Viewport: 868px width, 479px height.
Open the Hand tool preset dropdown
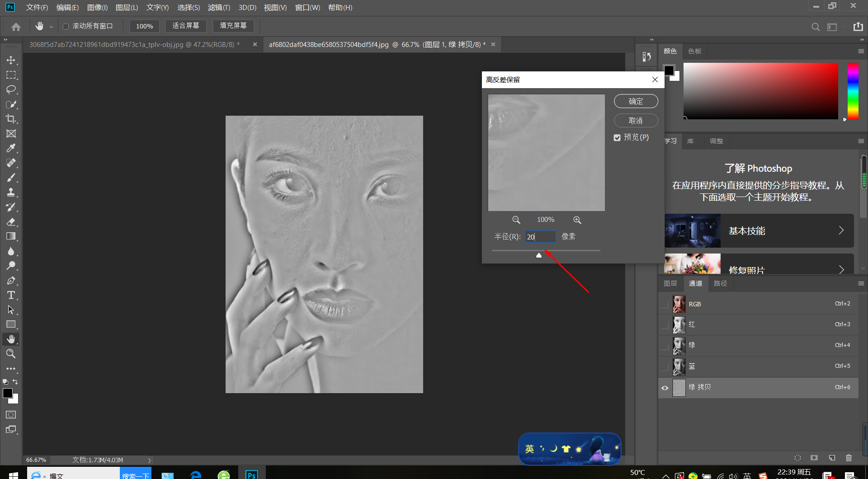[51, 27]
